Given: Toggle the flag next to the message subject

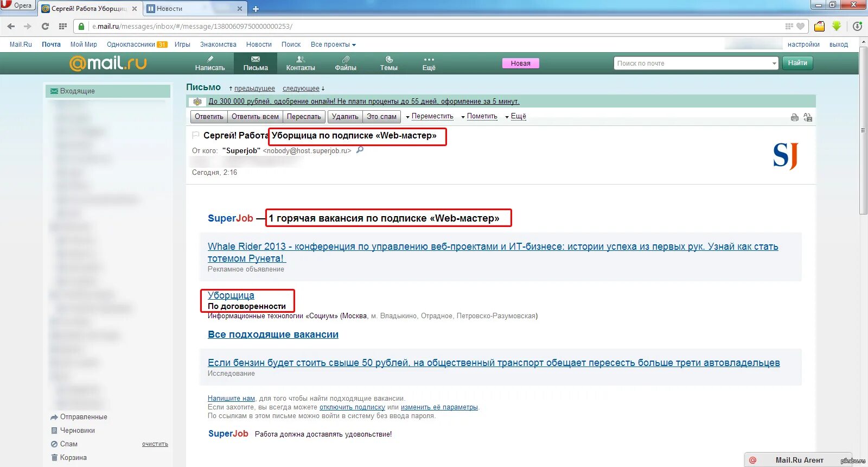Looking at the screenshot, I should tap(196, 135).
